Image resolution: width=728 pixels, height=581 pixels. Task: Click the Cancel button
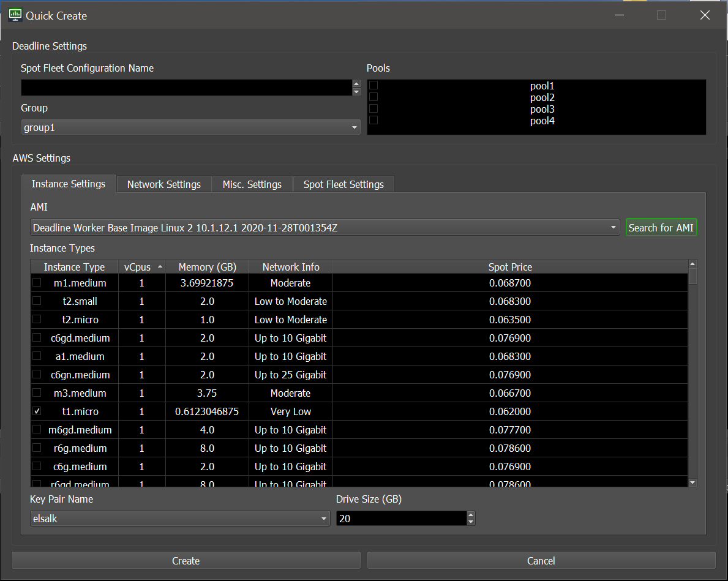pyautogui.click(x=541, y=561)
